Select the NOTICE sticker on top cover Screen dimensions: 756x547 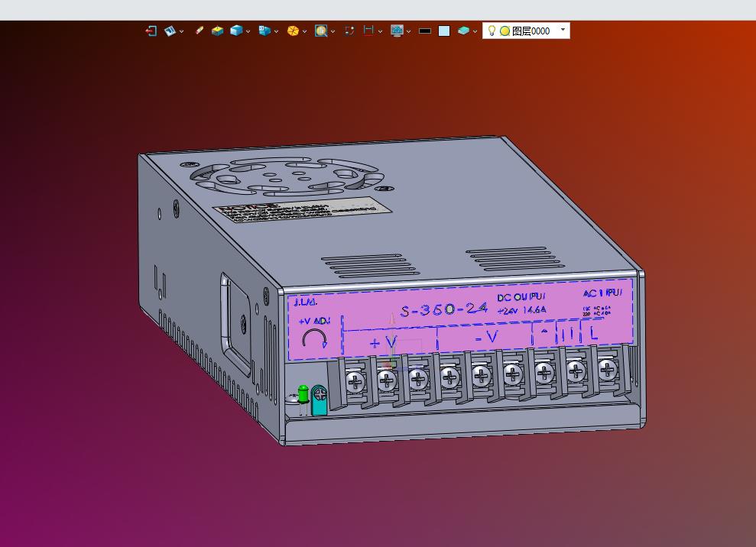click(x=302, y=210)
